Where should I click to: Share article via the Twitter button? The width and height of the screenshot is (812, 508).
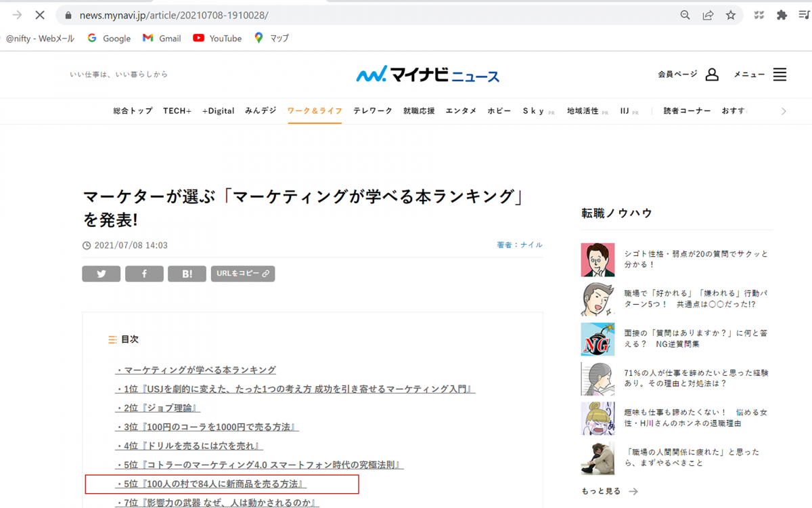coord(101,274)
